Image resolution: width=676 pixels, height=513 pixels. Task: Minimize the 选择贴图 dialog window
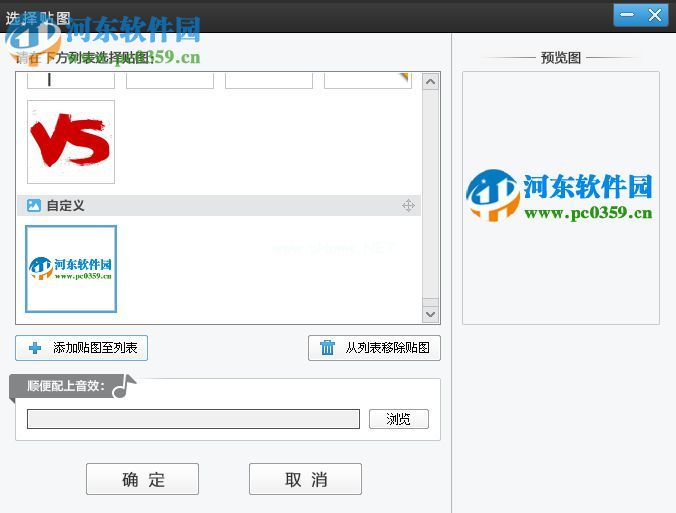627,15
